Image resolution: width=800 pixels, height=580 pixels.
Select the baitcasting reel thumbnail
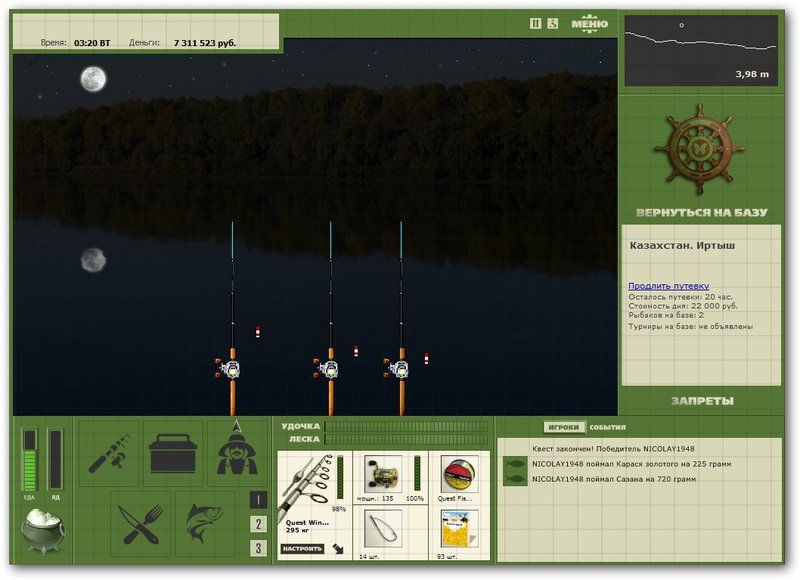coord(383,473)
